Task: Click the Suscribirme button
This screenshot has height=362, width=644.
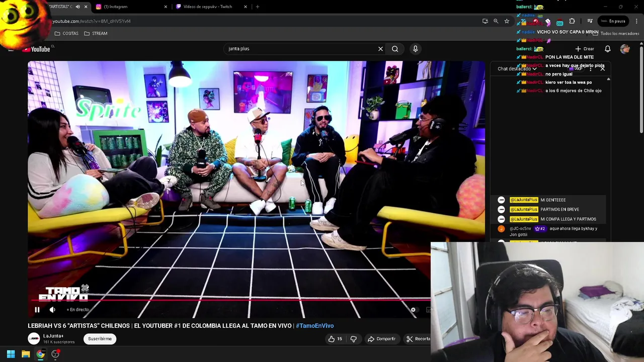Action: point(100,339)
